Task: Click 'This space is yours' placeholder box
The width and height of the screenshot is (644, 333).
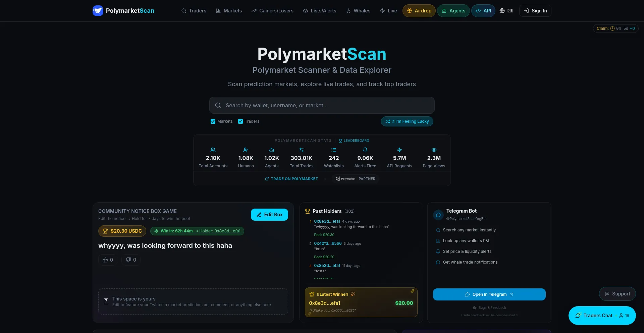Action: (193, 301)
